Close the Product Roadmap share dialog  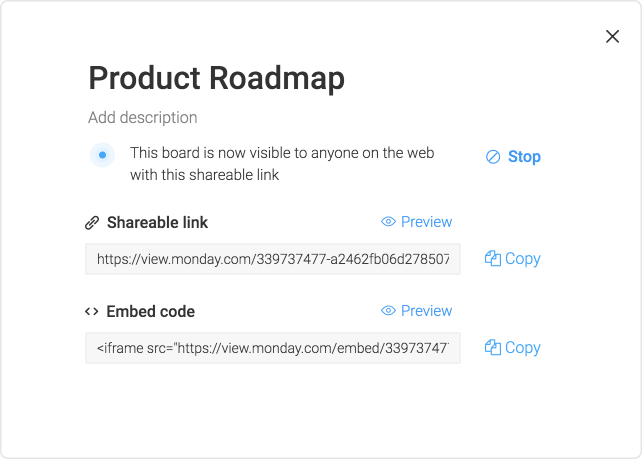tap(612, 36)
